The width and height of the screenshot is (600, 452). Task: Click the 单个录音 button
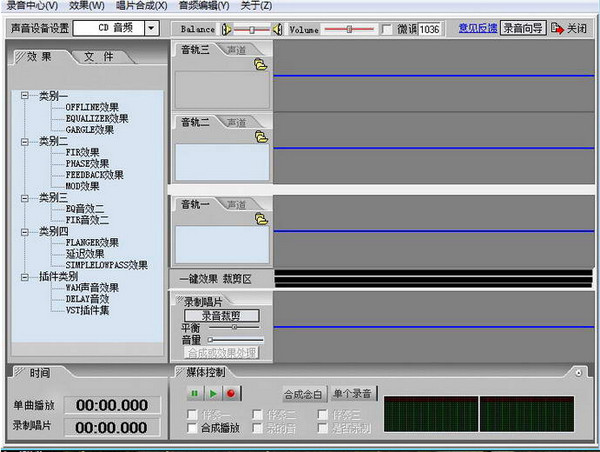click(x=352, y=394)
